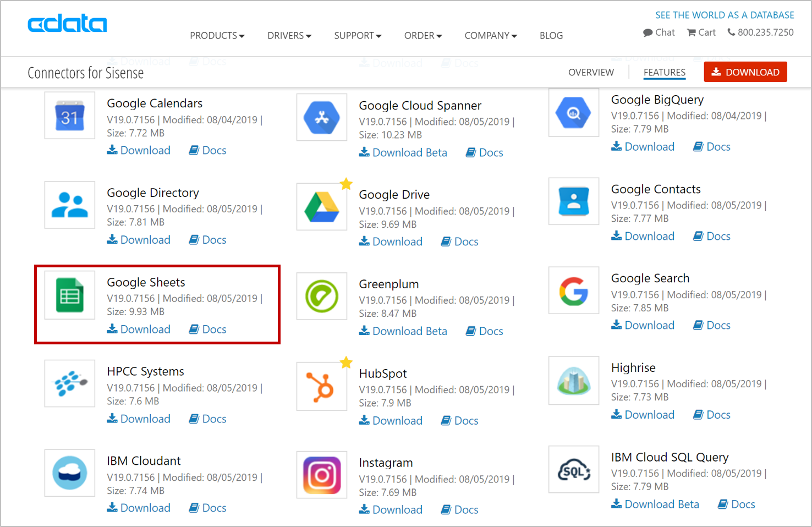812x527 pixels.
Task: Download the Google Directory connector
Action: 139,240
